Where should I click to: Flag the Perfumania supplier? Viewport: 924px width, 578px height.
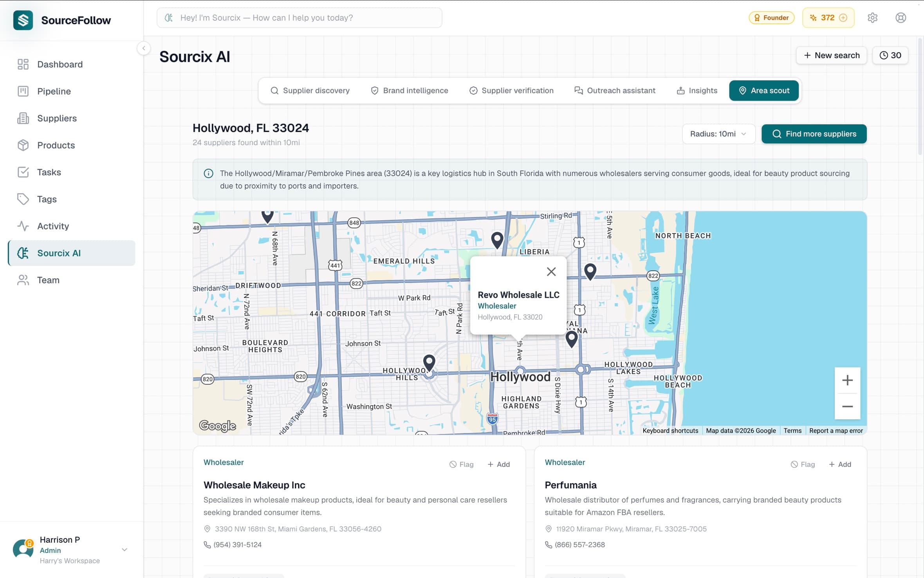[803, 464]
